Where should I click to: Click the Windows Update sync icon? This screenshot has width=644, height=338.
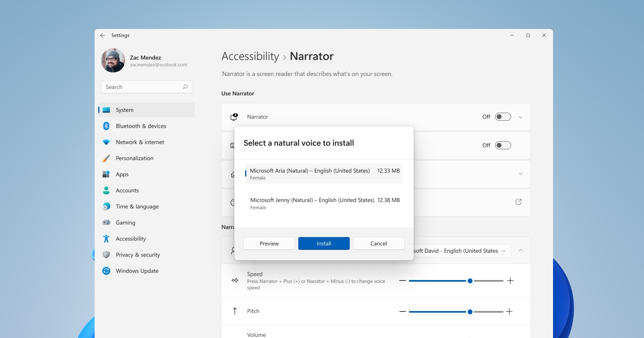pos(106,271)
